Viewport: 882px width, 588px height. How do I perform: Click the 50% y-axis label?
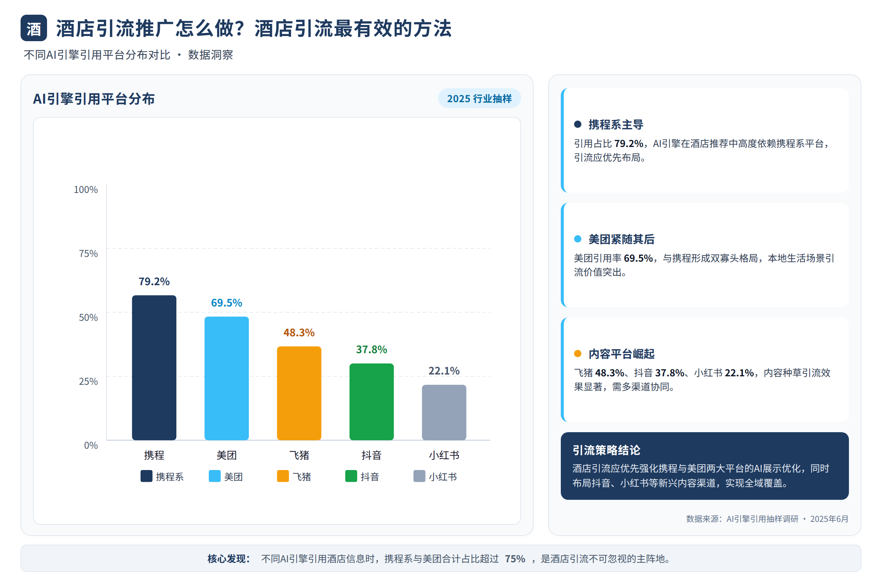click(x=89, y=318)
